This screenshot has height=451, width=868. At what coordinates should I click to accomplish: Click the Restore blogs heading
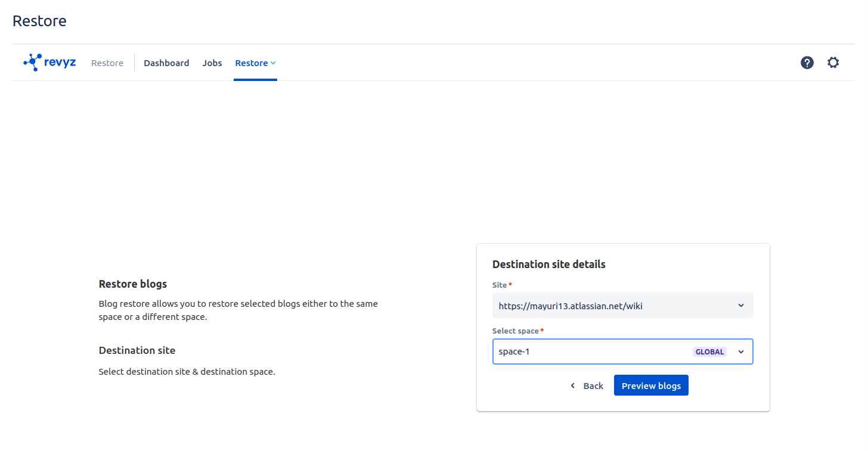pos(132,284)
